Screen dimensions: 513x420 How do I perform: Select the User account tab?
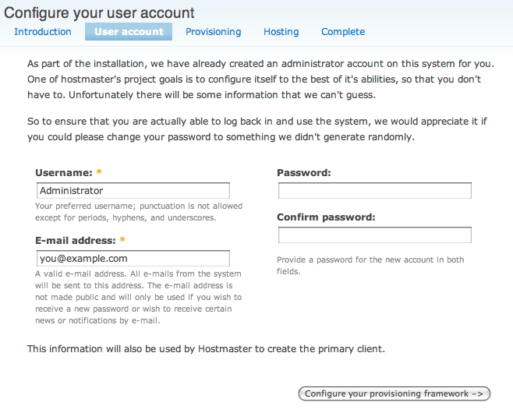[129, 32]
